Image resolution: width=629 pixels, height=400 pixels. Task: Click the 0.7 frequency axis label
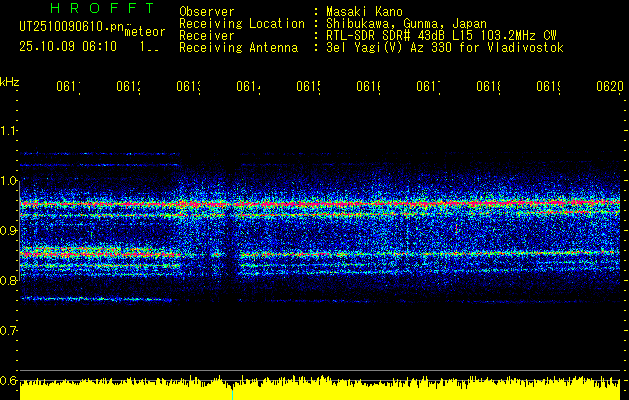8,330
